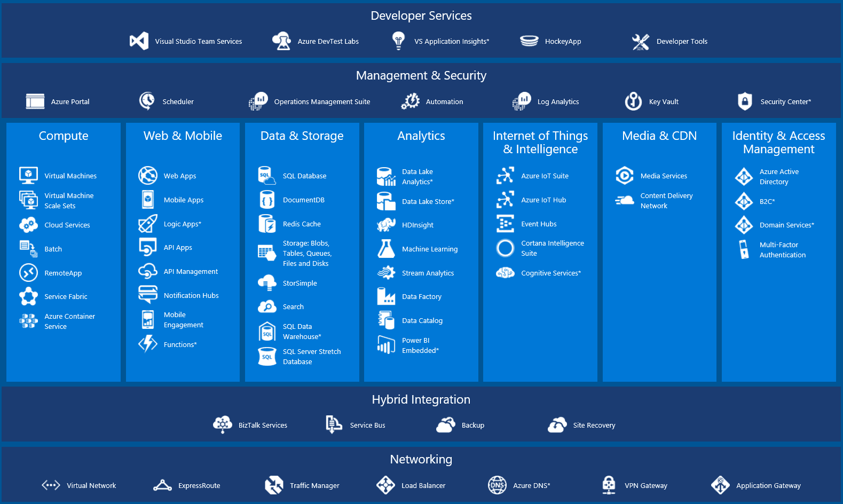Open the Azure IoT Hub icon
Screen dimensions: 843x504
pyautogui.click(x=505, y=200)
